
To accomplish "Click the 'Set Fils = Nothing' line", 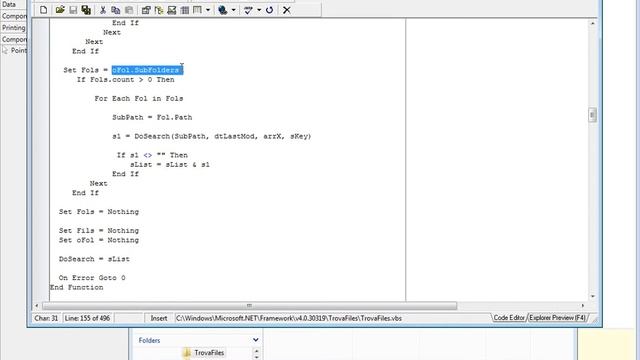I will (x=99, y=231).
